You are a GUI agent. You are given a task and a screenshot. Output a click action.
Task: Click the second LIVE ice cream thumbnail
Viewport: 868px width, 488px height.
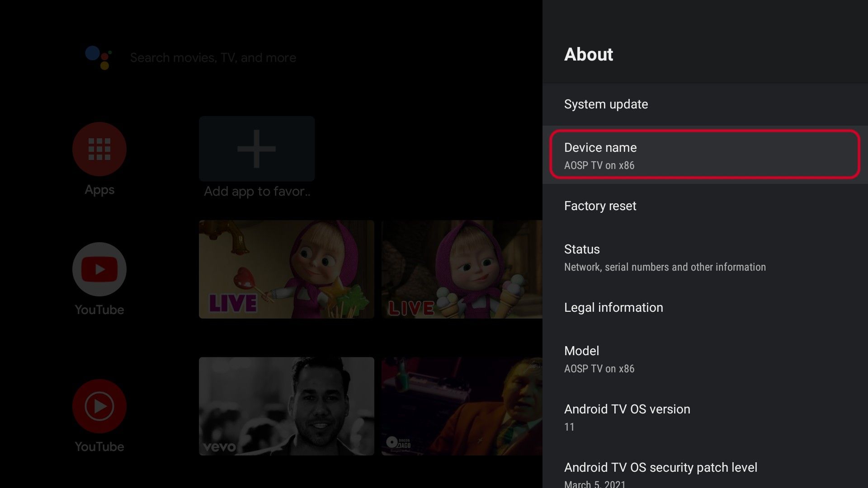[461, 269]
